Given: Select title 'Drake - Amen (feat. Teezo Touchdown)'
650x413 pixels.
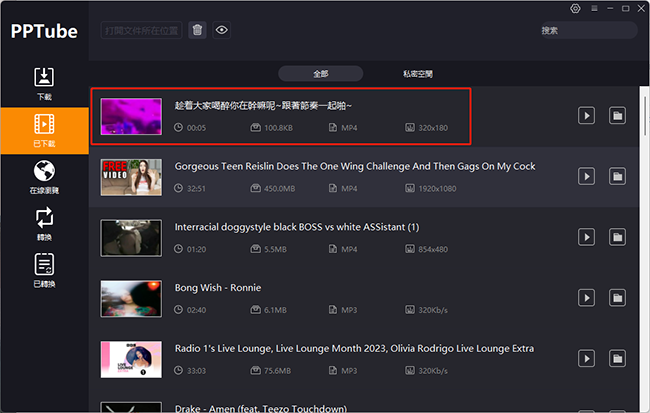Looking at the screenshot, I should click(x=261, y=408).
